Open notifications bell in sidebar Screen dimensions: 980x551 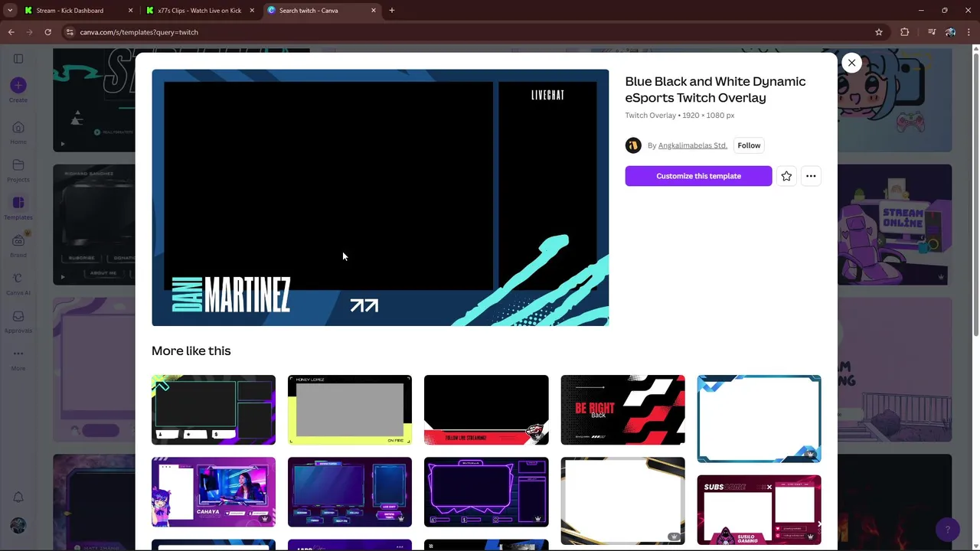[x=18, y=497]
